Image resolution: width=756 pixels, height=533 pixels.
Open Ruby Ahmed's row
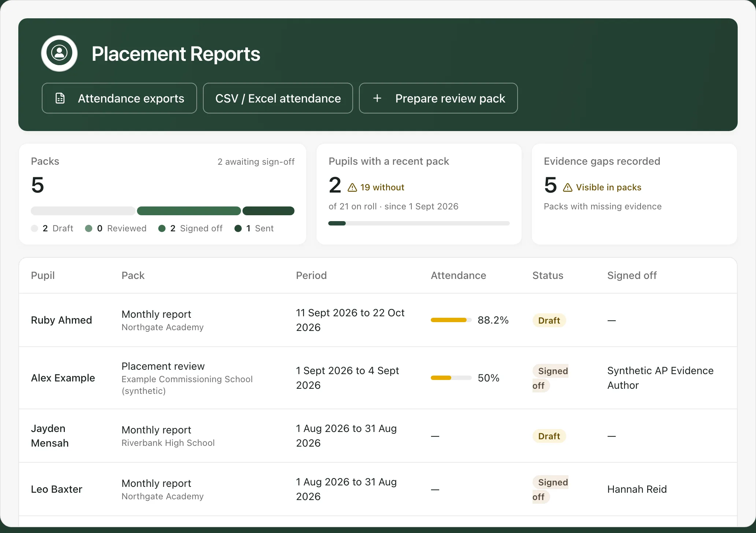(378, 320)
